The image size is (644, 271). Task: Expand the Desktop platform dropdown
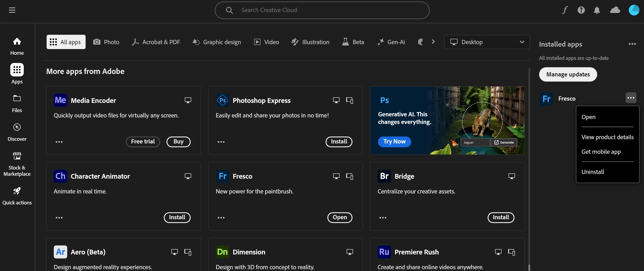(487, 42)
